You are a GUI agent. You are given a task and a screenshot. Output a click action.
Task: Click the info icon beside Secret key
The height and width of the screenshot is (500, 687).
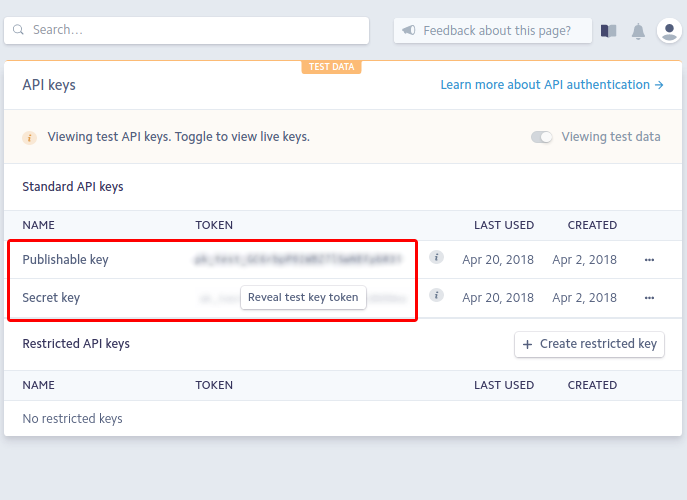click(x=436, y=295)
